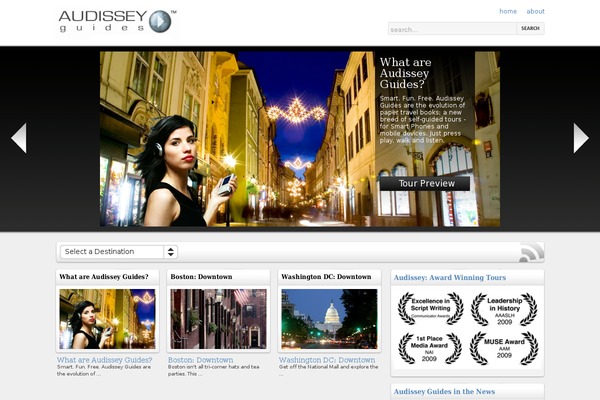Click the MUSE Award 2009 badge
The width and height of the screenshot is (600, 400).
pos(504,348)
